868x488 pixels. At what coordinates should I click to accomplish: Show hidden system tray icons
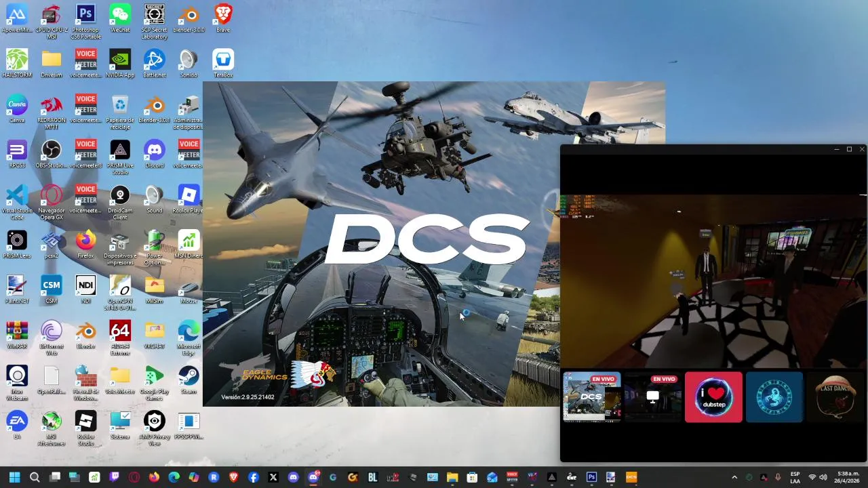[734, 477]
